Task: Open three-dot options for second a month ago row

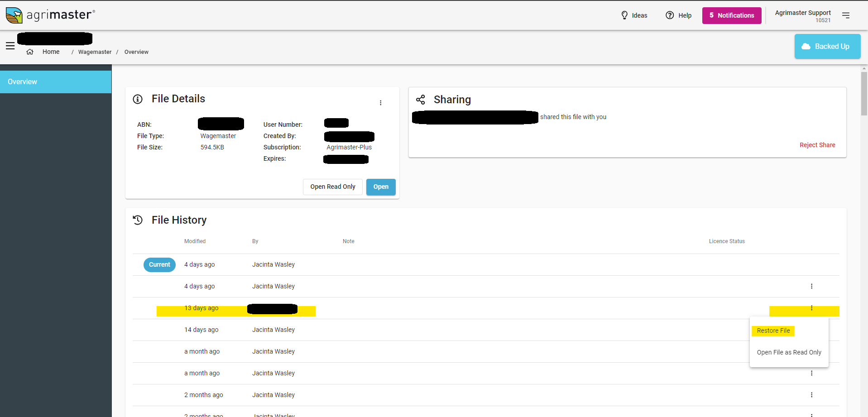Action: pyautogui.click(x=811, y=373)
